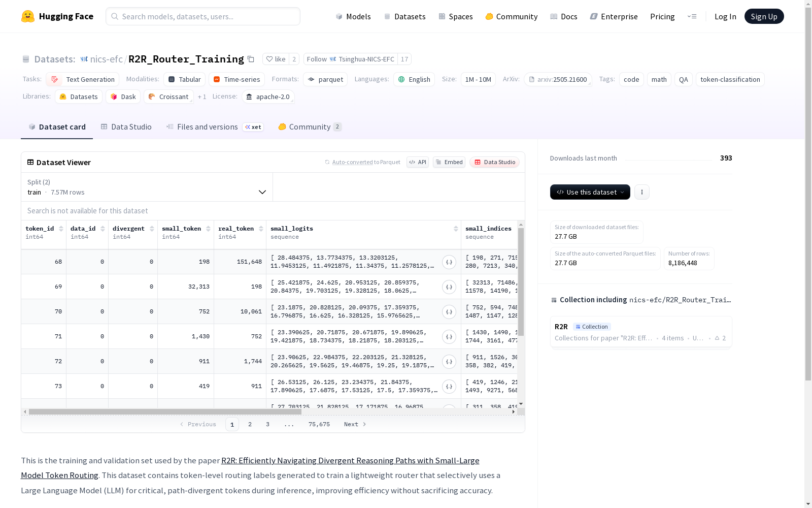Select the Datasets library tag
812x508 pixels.
[79, 97]
